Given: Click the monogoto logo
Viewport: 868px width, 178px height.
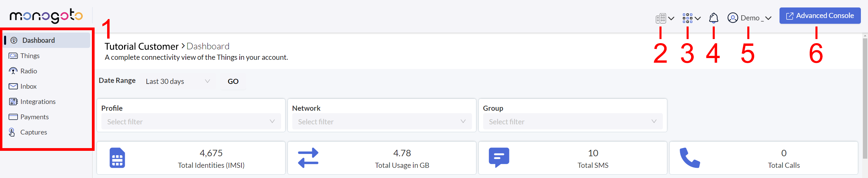Looking at the screenshot, I should [46, 16].
